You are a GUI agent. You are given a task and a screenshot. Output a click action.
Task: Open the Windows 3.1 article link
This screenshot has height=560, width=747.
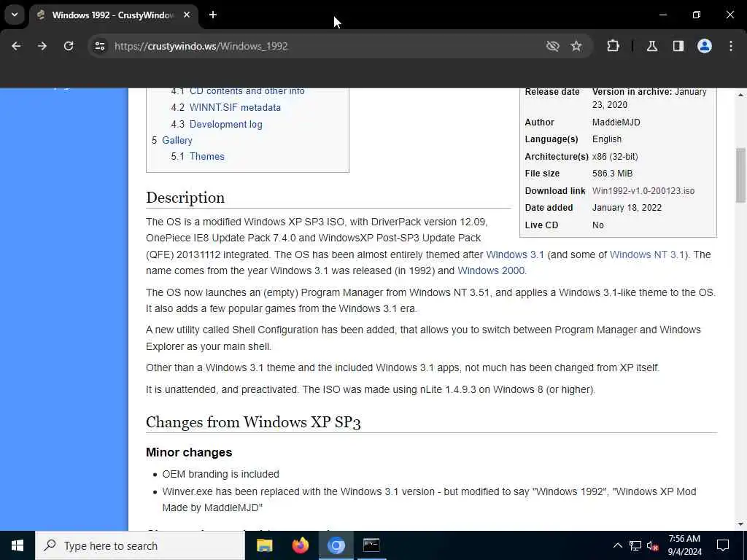click(514, 254)
